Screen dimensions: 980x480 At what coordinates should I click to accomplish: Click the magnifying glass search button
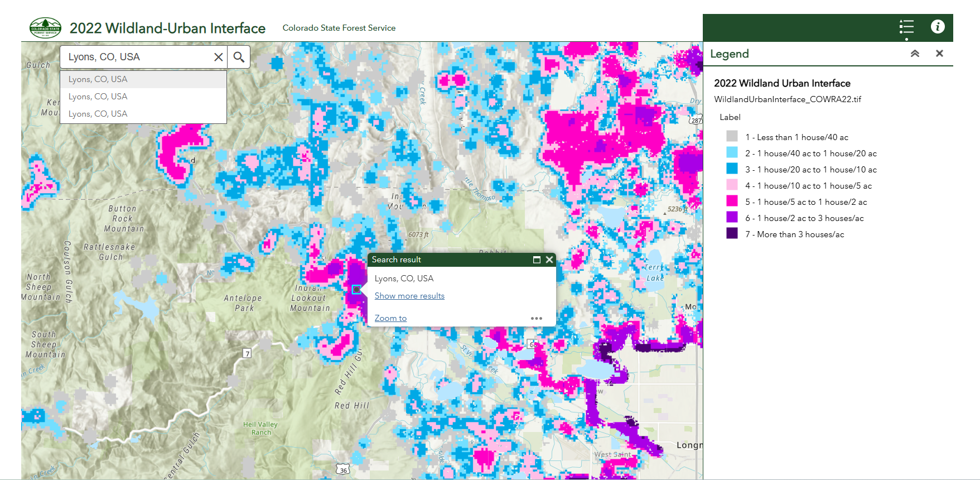coord(239,57)
